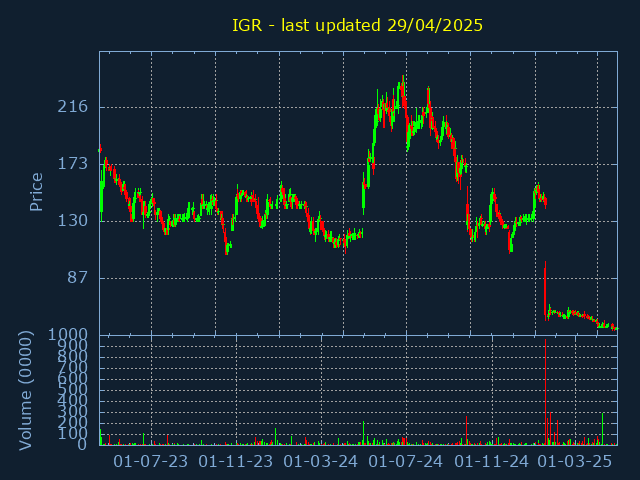Click the date label 01-03-24
The width and height of the screenshot is (640, 480).
pos(320,462)
